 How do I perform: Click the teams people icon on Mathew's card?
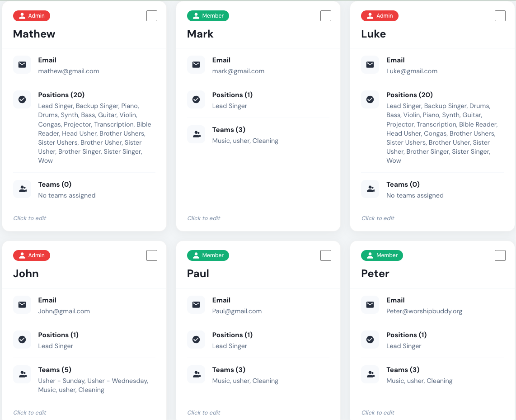[22, 189]
